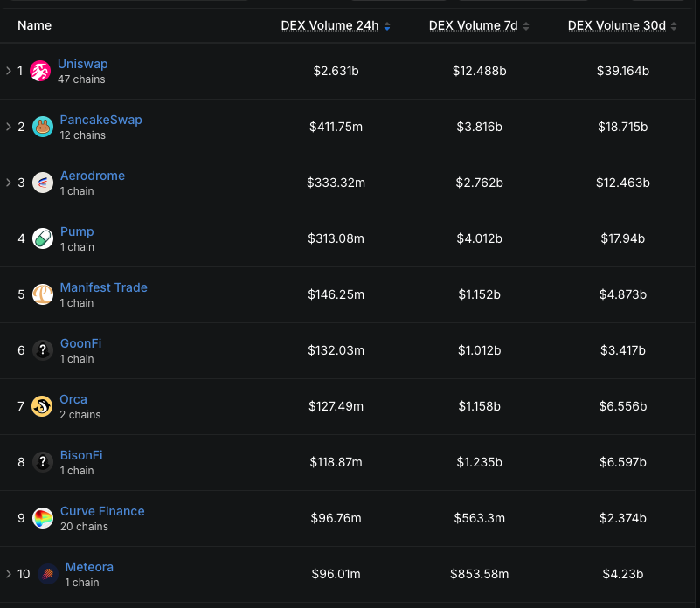Sort by DEX Volume 7d arrows
Image resolution: width=700 pixels, height=608 pixels.
tap(526, 26)
